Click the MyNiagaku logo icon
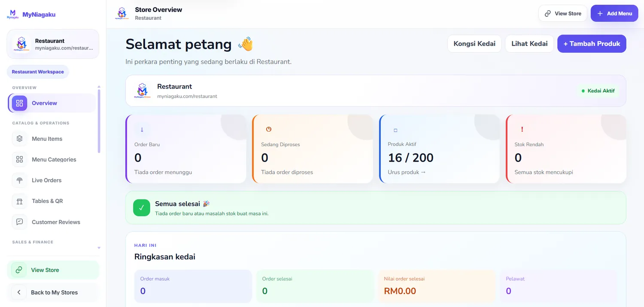644x307 pixels. pos(13,14)
